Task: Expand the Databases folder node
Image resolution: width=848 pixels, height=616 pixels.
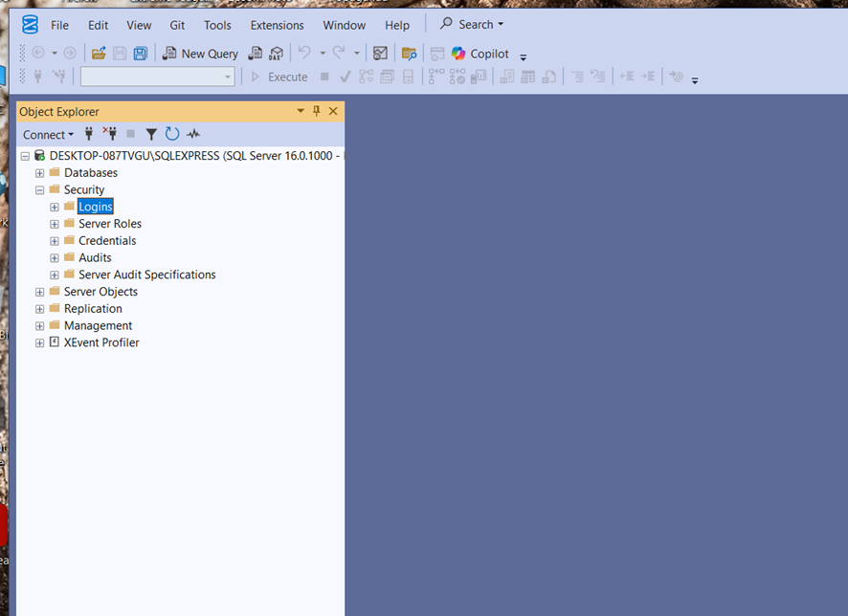Action: pos(39,173)
